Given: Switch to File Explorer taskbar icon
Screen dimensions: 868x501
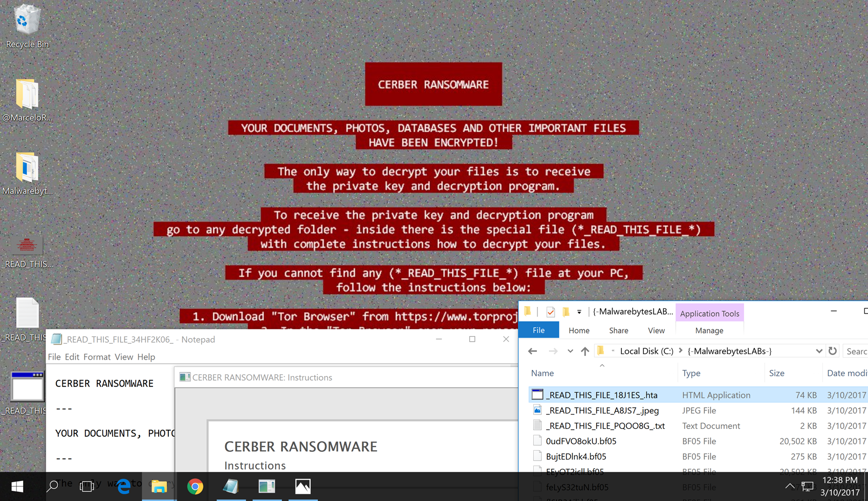Looking at the screenshot, I should [159, 487].
